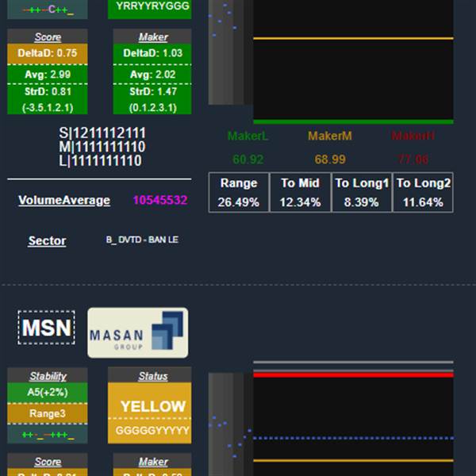Click the '(-3.5.1.2.1)' score sequence

48,108
